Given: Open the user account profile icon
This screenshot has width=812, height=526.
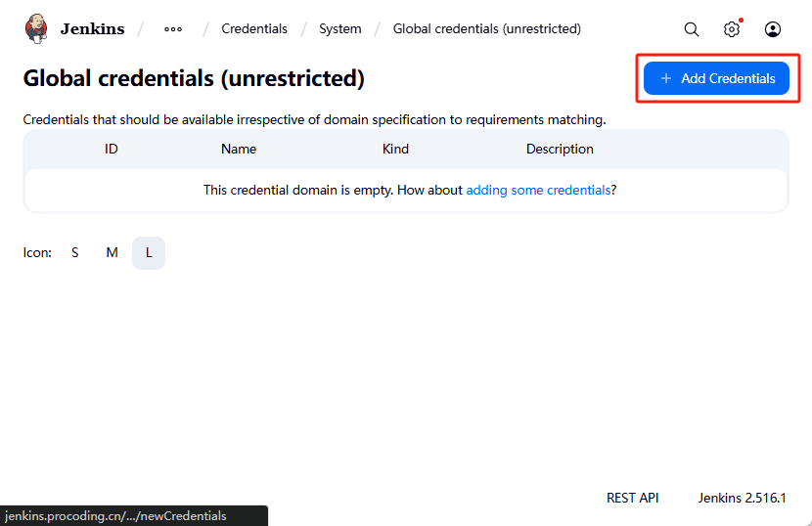Looking at the screenshot, I should (773, 29).
